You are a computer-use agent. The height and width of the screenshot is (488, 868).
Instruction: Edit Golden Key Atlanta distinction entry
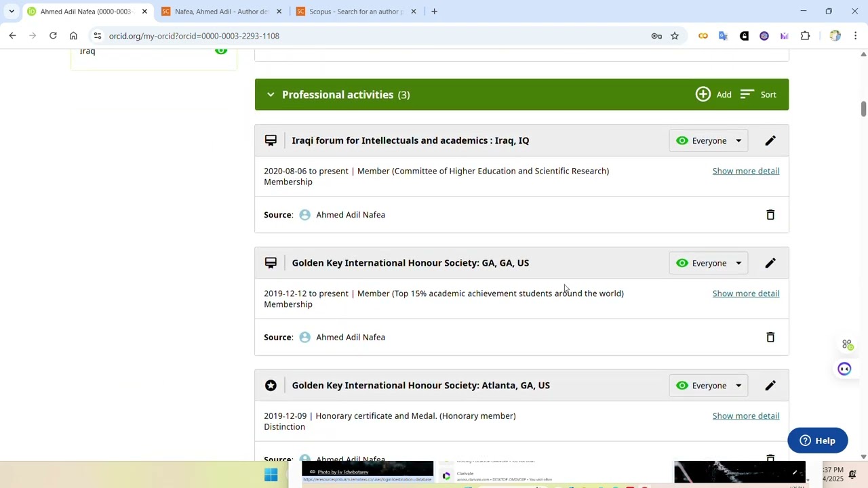coord(770,386)
